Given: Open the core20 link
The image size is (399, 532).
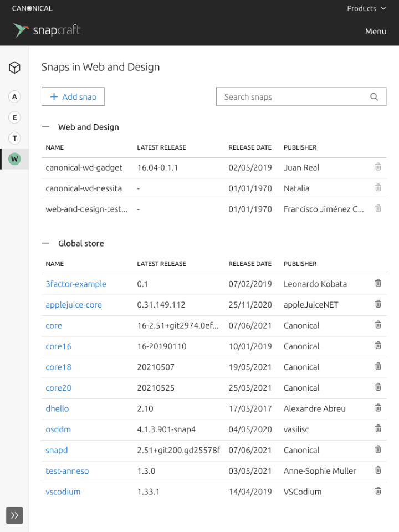Looking at the screenshot, I should coord(58,388).
